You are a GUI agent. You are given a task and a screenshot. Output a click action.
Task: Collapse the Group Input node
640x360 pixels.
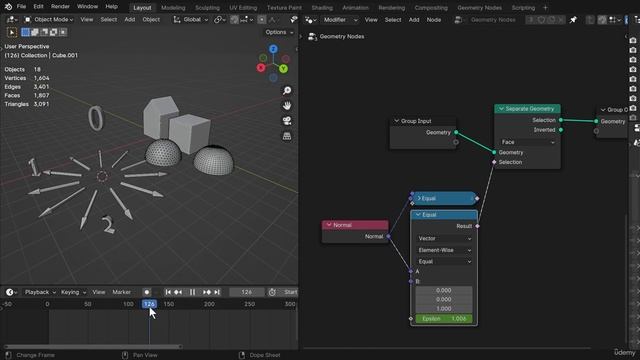[396, 121]
